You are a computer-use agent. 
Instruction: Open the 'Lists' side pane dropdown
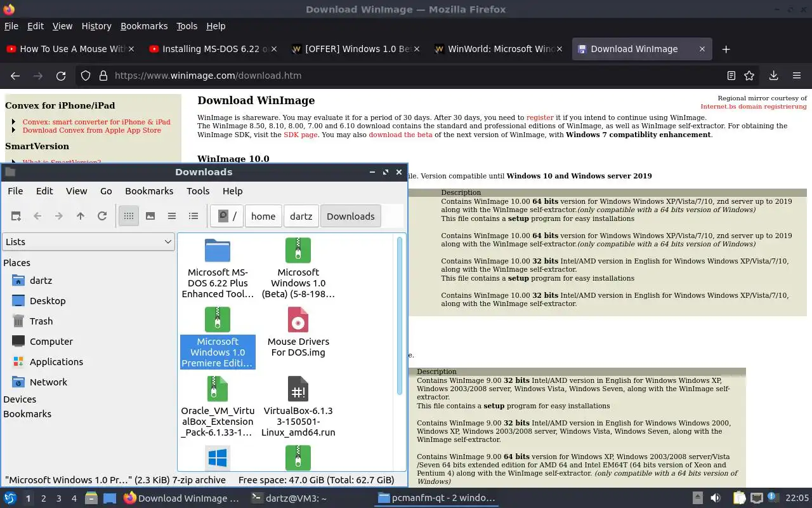(88, 241)
